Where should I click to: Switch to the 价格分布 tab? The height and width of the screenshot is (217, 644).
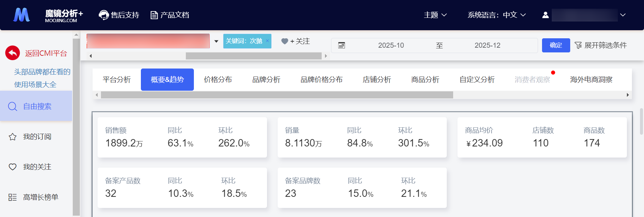click(x=218, y=80)
